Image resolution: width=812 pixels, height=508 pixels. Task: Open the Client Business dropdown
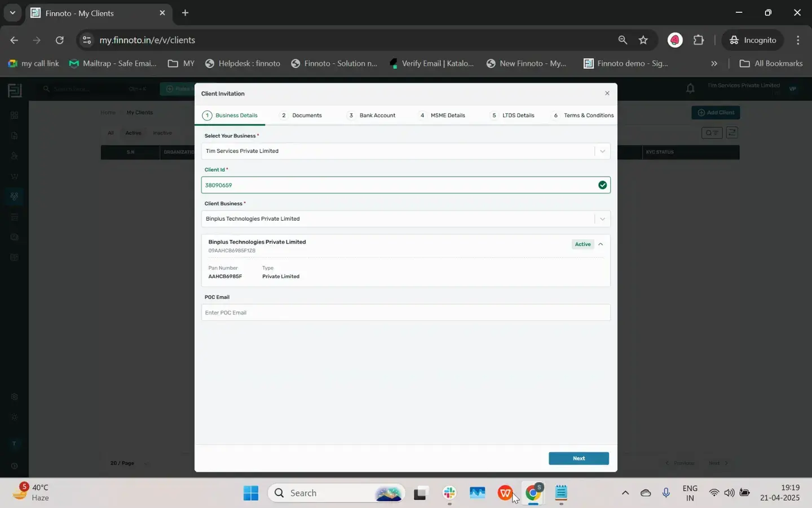[602, 219]
